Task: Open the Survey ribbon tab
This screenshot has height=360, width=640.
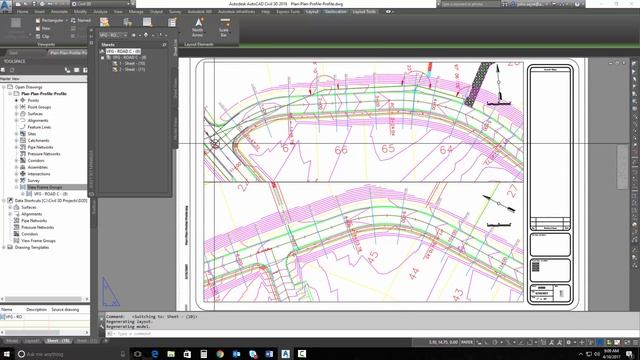Action: click(175, 12)
